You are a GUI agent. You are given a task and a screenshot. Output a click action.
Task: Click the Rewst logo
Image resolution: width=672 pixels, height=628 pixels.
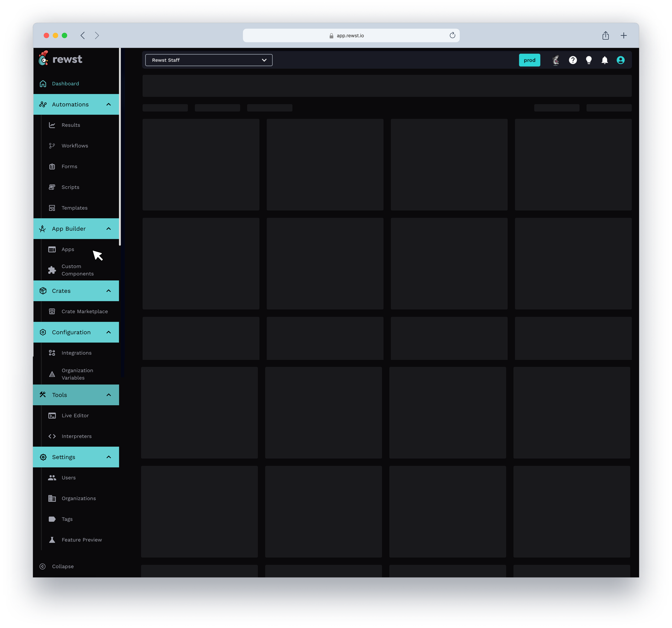(60, 59)
